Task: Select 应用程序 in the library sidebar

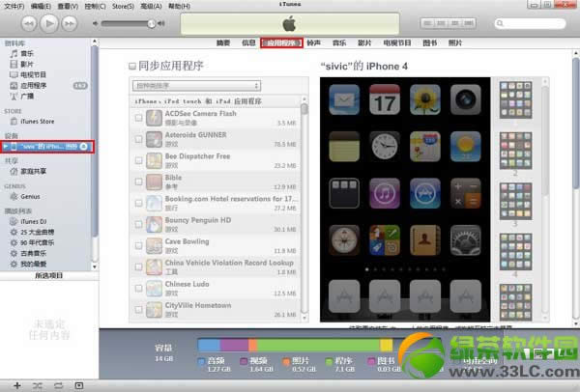Action: pos(33,86)
